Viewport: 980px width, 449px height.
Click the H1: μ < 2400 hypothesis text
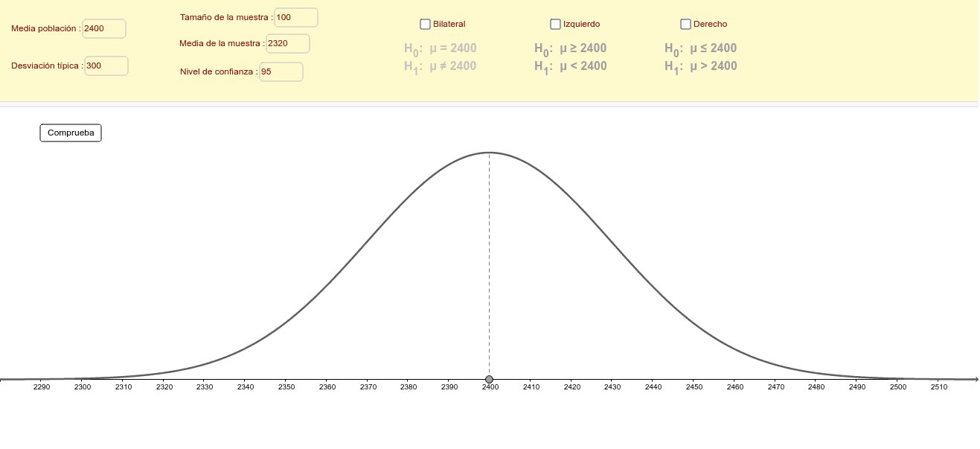click(x=571, y=66)
